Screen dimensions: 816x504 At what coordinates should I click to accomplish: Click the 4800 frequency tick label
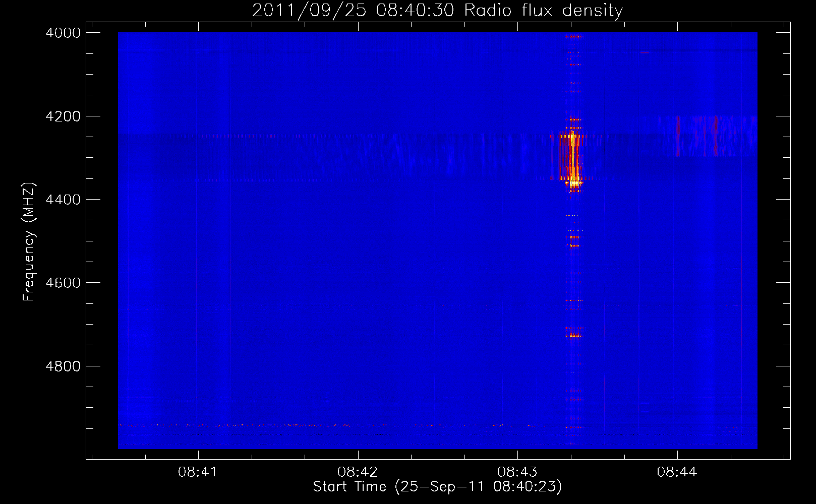click(x=63, y=366)
